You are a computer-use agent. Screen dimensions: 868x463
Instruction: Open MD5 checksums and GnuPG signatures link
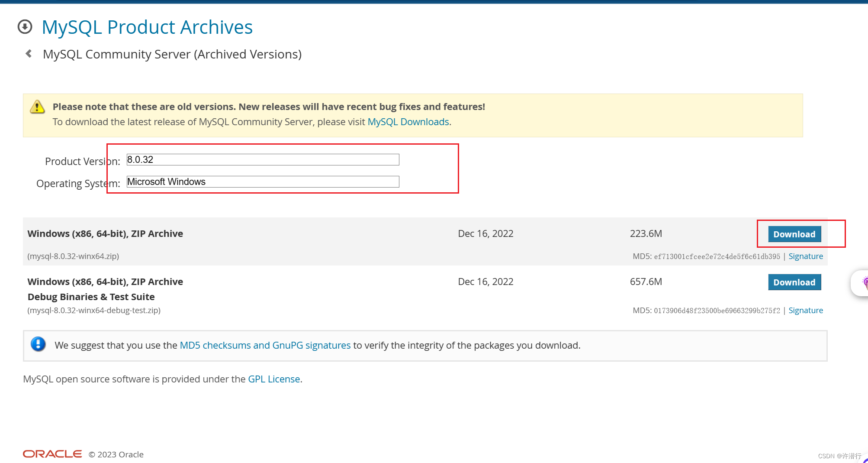click(265, 345)
